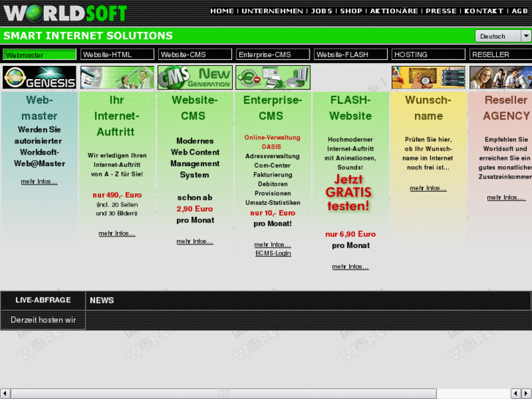Open AGB page
Screen dimensions: 532x399
click(x=520, y=11)
